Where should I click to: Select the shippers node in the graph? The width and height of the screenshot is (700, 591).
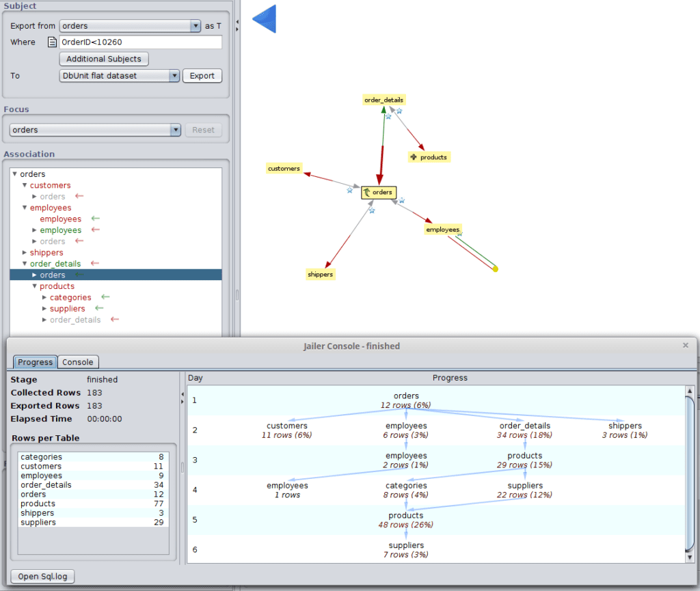click(x=320, y=275)
